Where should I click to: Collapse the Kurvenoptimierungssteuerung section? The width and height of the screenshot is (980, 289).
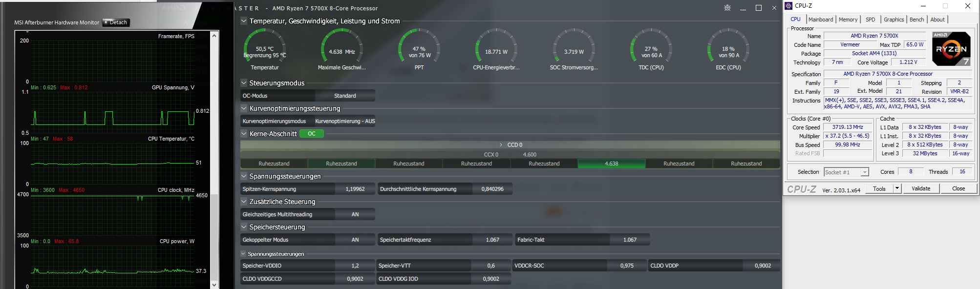pos(244,108)
